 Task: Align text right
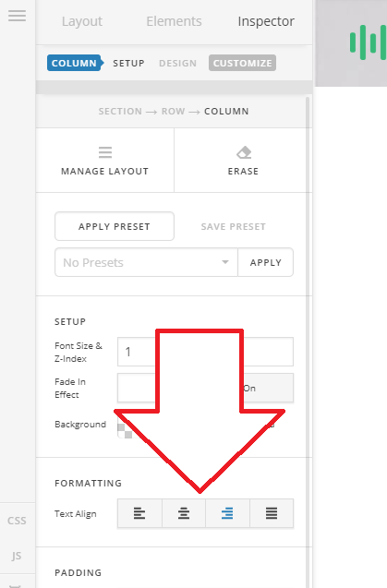click(x=227, y=513)
